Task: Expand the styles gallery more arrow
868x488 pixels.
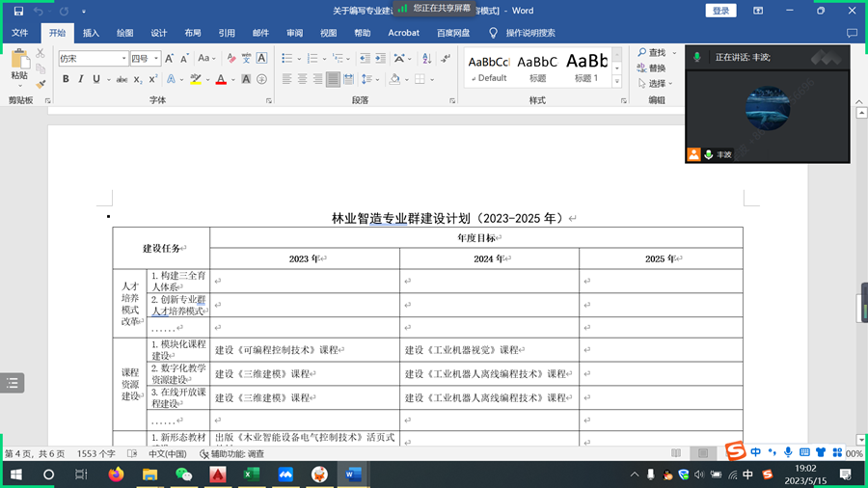Action: tap(617, 82)
